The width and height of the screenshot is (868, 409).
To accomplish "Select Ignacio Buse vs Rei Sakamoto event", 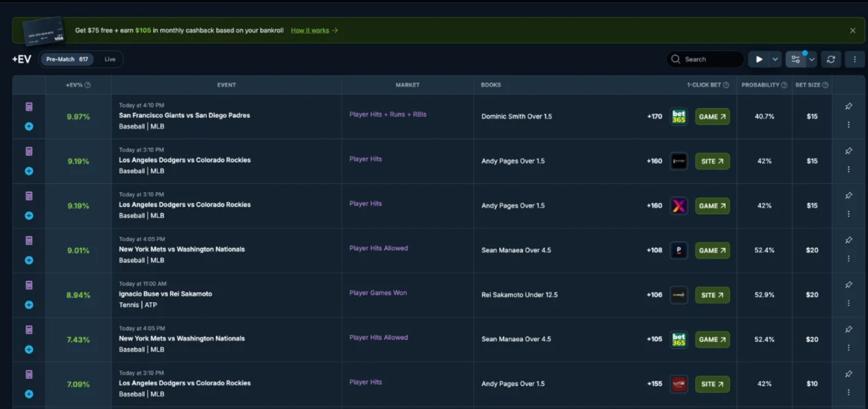I will (x=165, y=294).
